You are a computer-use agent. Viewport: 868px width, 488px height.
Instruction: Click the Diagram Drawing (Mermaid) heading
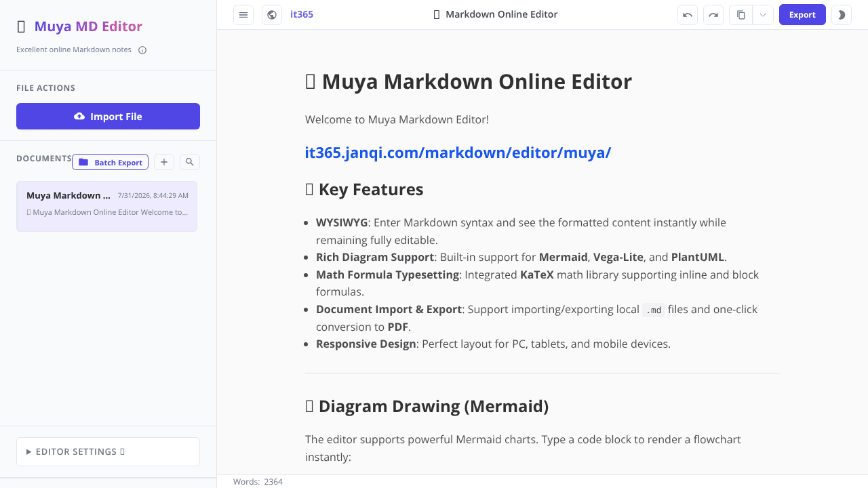point(427,406)
